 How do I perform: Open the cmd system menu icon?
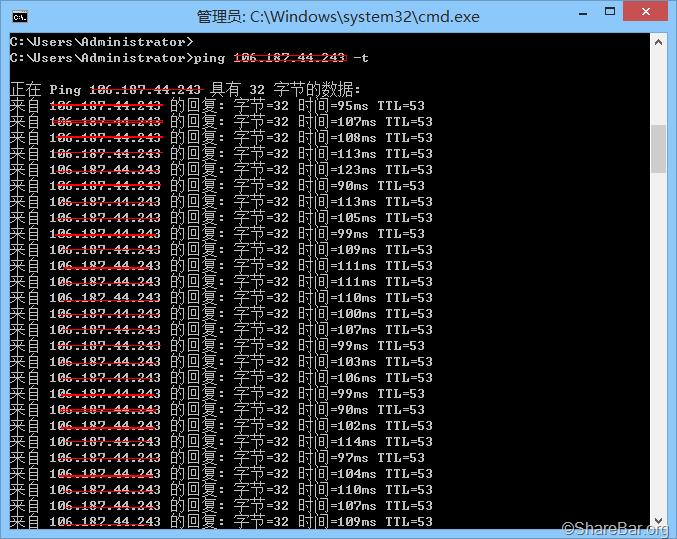pos(18,16)
